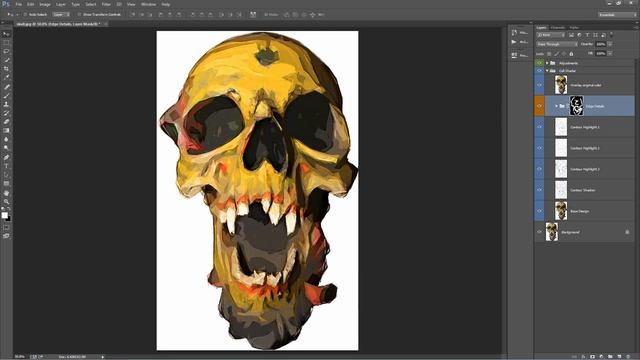Change screen mode from toolbox bottom

pyautogui.click(x=6, y=236)
